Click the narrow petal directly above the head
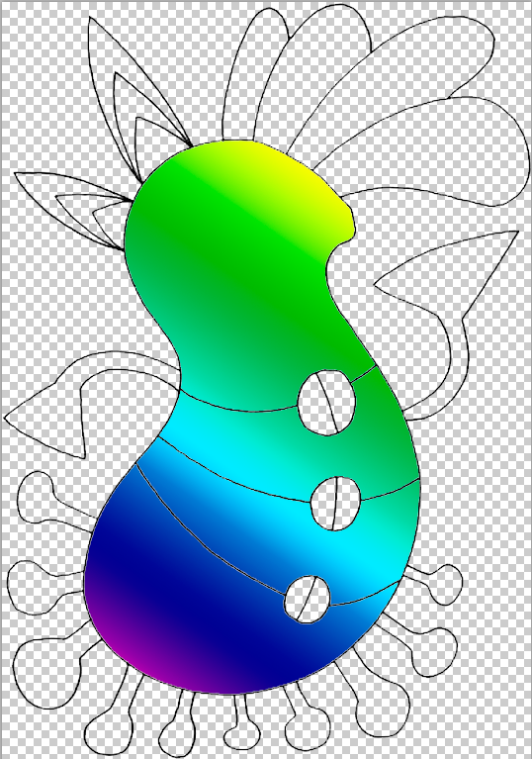The height and width of the screenshot is (759, 532). point(254,72)
